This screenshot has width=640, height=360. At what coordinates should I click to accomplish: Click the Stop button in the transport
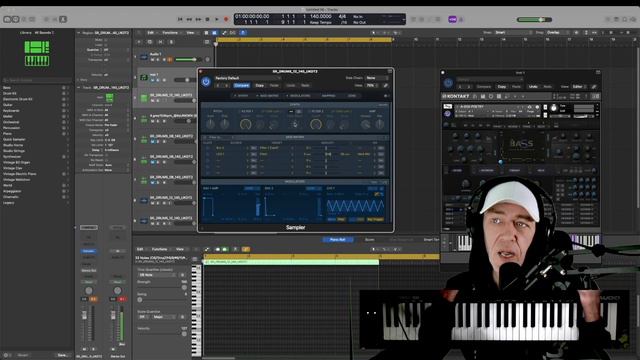(x=207, y=19)
